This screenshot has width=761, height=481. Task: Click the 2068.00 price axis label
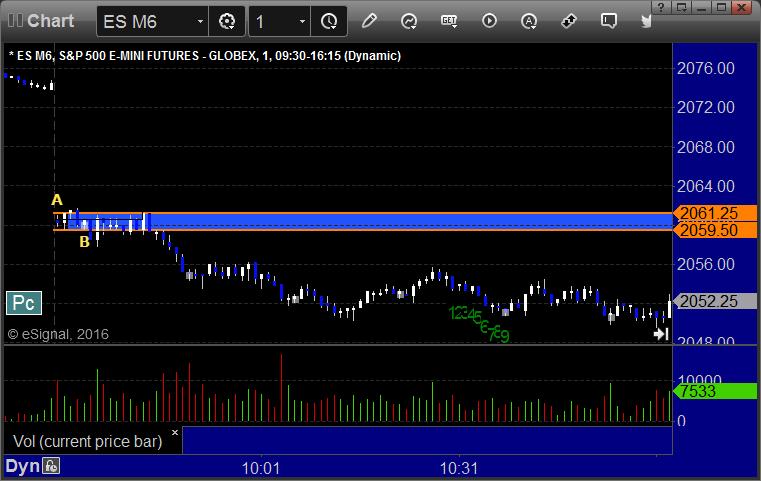click(x=706, y=147)
